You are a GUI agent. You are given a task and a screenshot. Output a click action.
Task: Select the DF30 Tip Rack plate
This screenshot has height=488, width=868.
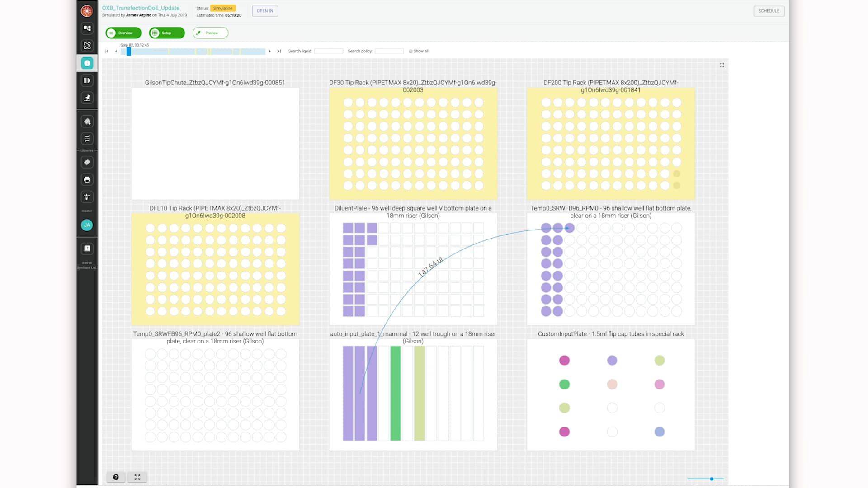coord(413,144)
